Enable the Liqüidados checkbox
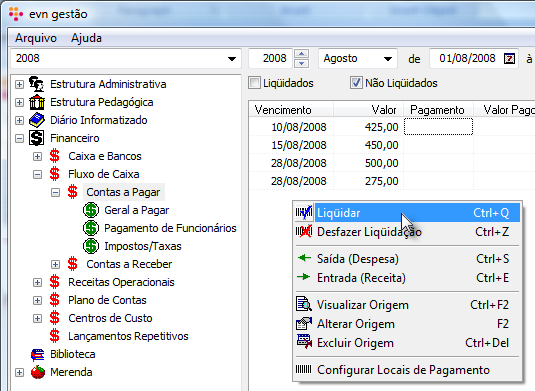Screen dimensions: 535x391 pos(254,83)
